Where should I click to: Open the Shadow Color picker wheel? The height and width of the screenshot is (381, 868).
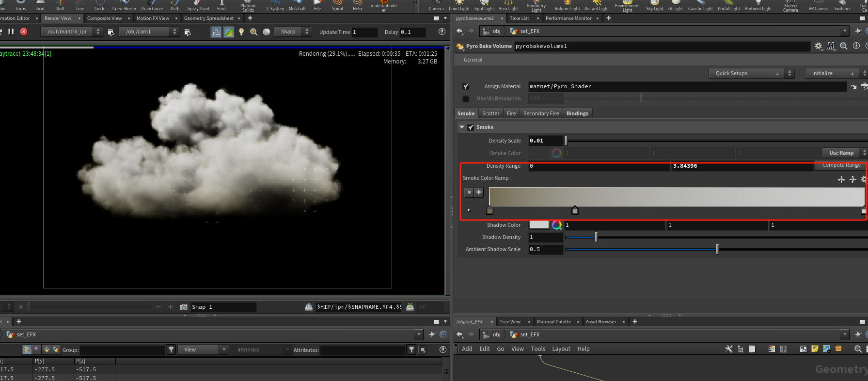tap(557, 225)
